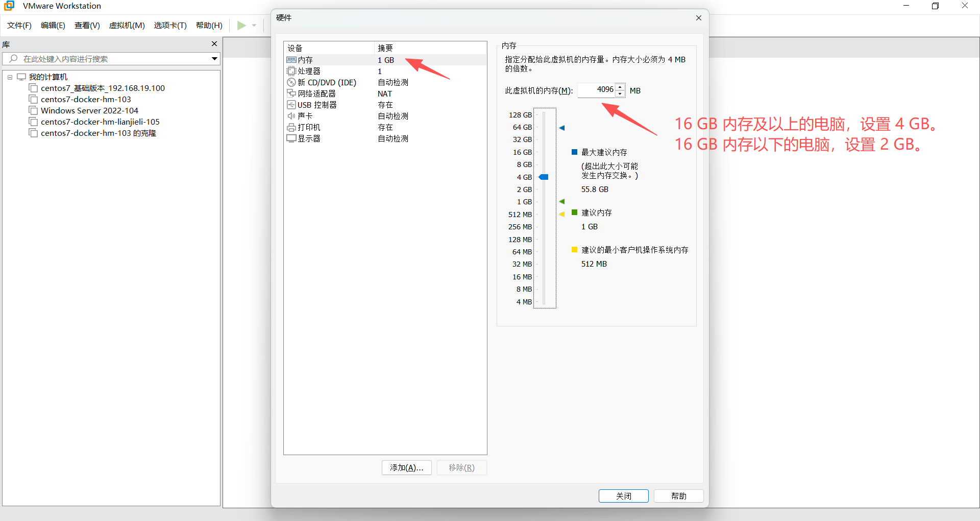The image size is (980, 521).
Task: Open the 虚拟机(M) menu
Action: point(127,25)
